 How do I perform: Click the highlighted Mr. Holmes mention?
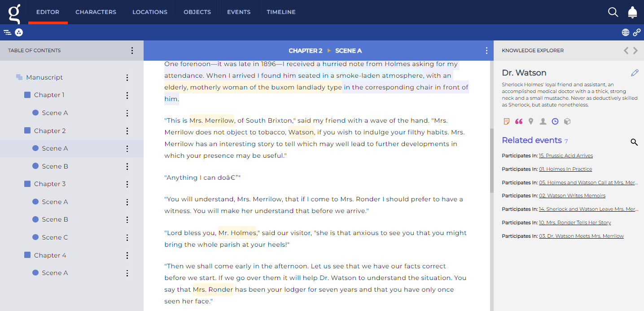click(x=237, y=233)
